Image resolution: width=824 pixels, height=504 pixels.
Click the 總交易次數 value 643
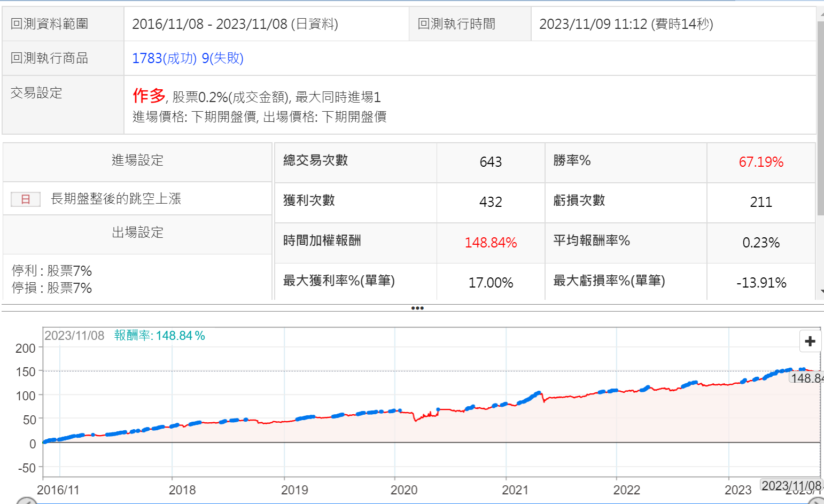coord(491,162)
